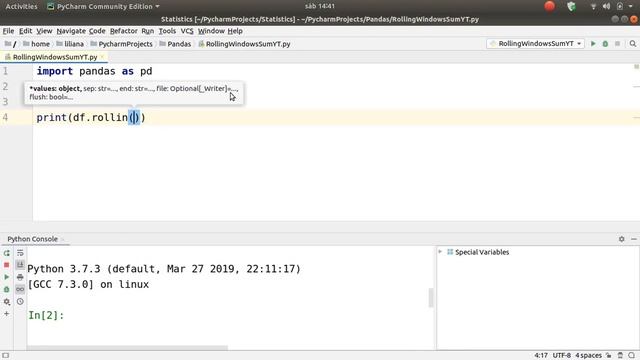Click root folder breadcrumb

pos(11,44)
